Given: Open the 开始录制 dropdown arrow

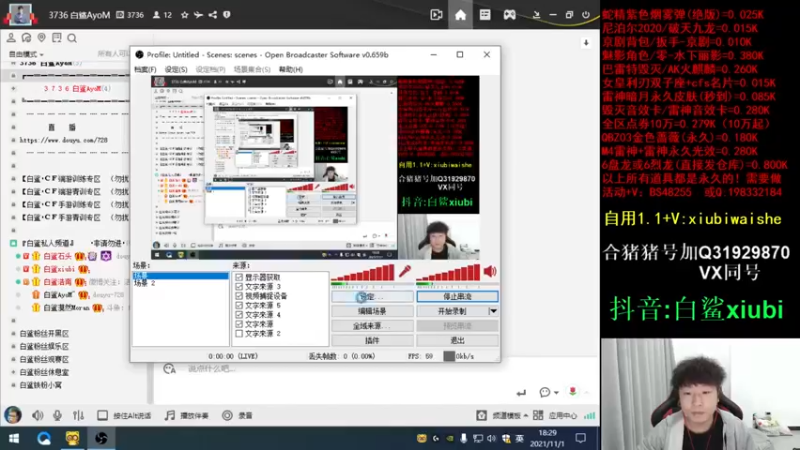Looking at the screenshot, I should pyautogui.click(x=493, y=311).
